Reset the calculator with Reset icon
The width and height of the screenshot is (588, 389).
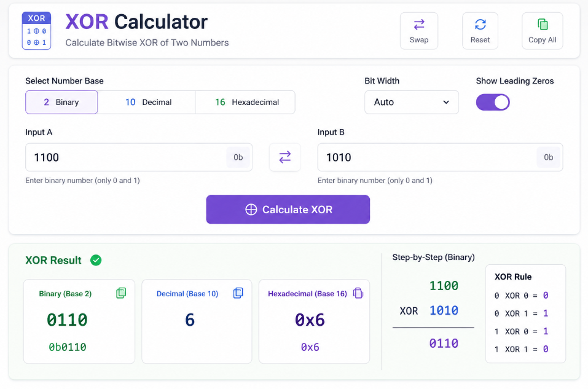[x=480, y=25]
